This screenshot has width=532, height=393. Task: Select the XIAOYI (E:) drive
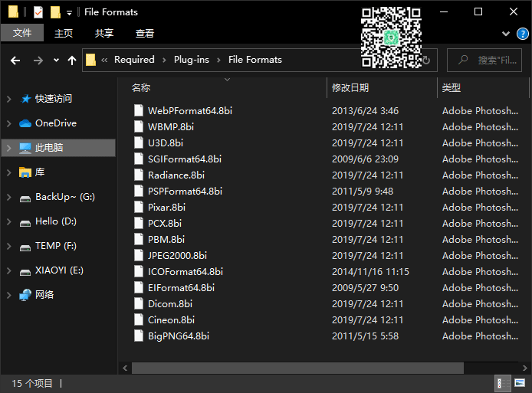point(59,270)
